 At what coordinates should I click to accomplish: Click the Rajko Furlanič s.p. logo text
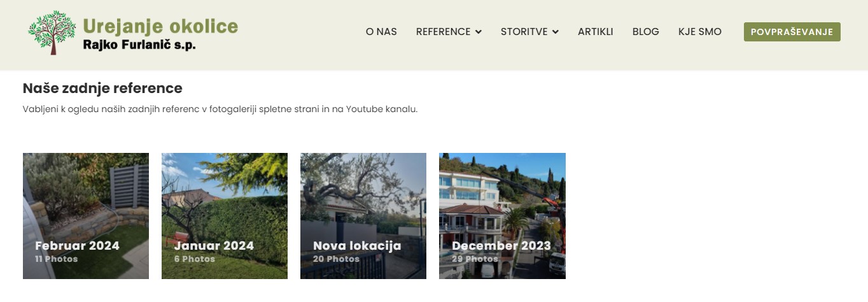point(139,45)
